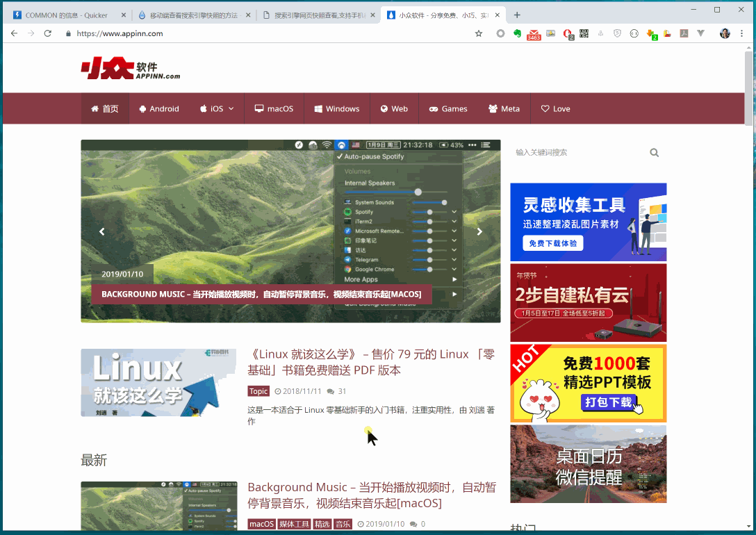Screen dimensions: 756x535
Task: Click the page's vertical scrollbar
Action: pos(749,87)
